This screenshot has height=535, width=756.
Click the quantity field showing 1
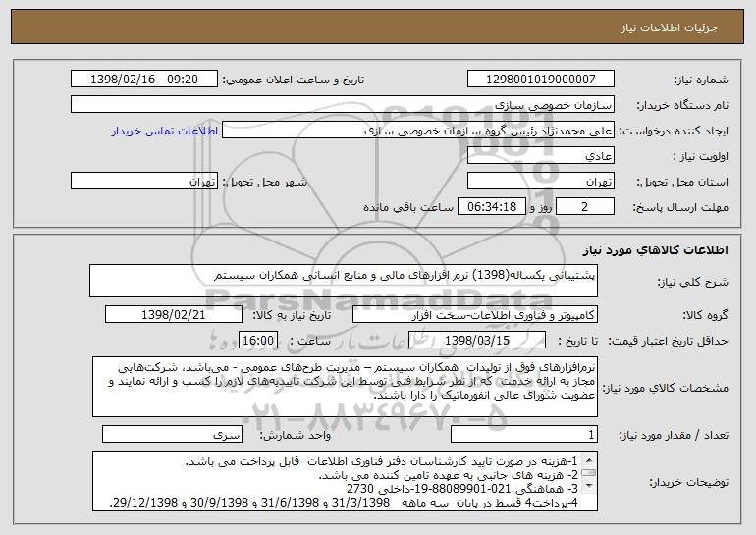524,434
